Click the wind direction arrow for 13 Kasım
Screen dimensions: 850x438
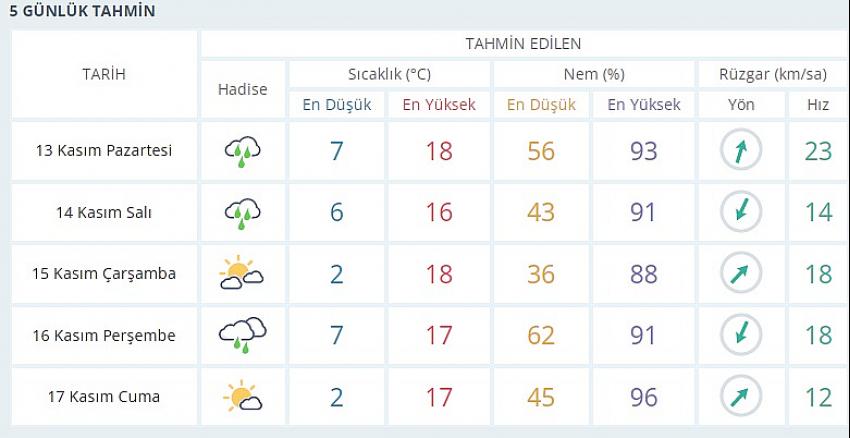click(x=741, y=151)
